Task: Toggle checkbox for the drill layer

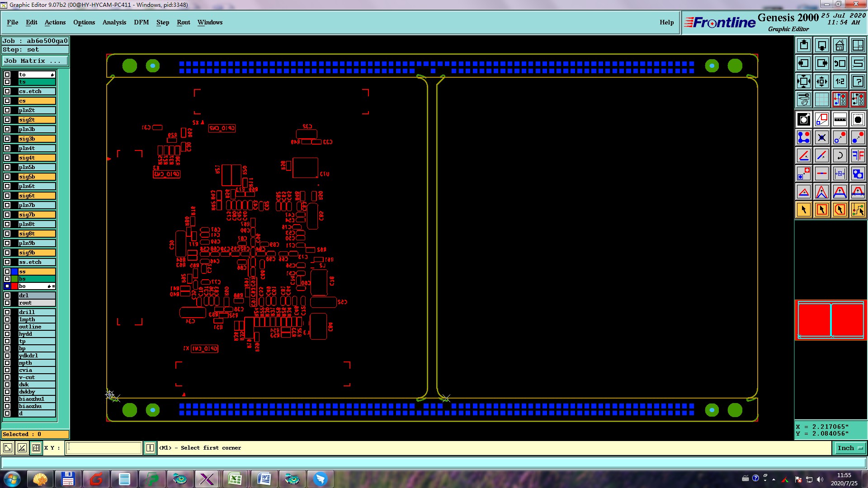Action: 7,312
